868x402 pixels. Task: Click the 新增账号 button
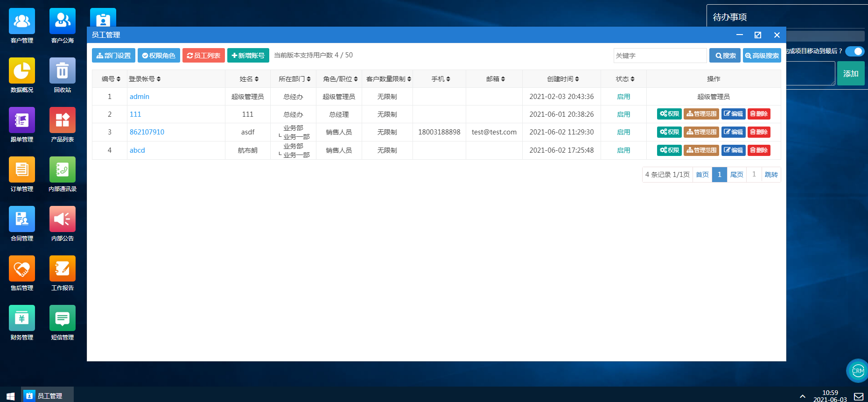pyautogui.click(x=248, y=56)
